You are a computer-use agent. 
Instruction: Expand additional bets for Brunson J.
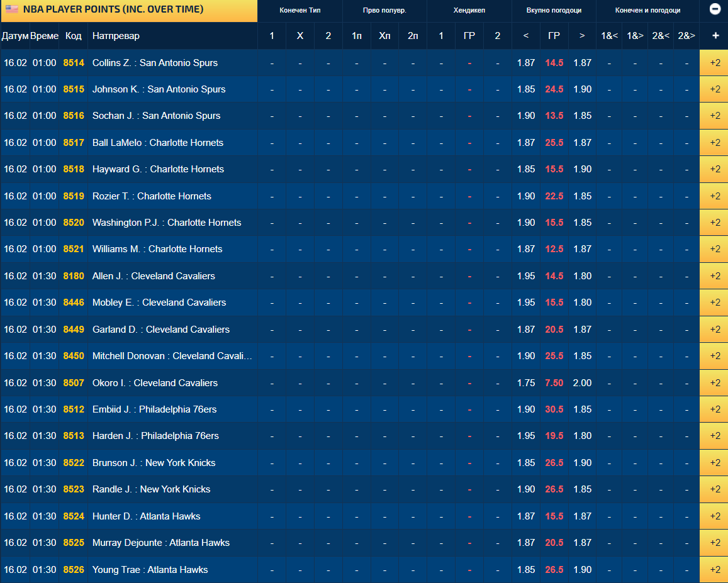[x=715, y=462]
